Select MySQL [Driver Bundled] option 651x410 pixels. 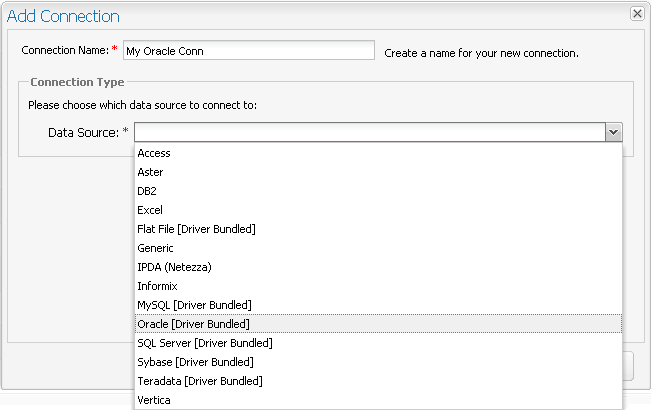point(194,304)
